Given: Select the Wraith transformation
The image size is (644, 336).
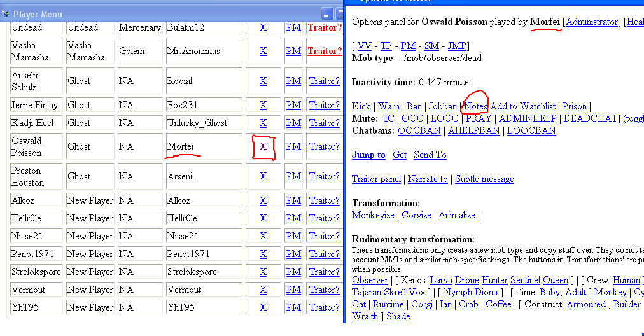Looking at the screenshot, I should tap(365, 316).
